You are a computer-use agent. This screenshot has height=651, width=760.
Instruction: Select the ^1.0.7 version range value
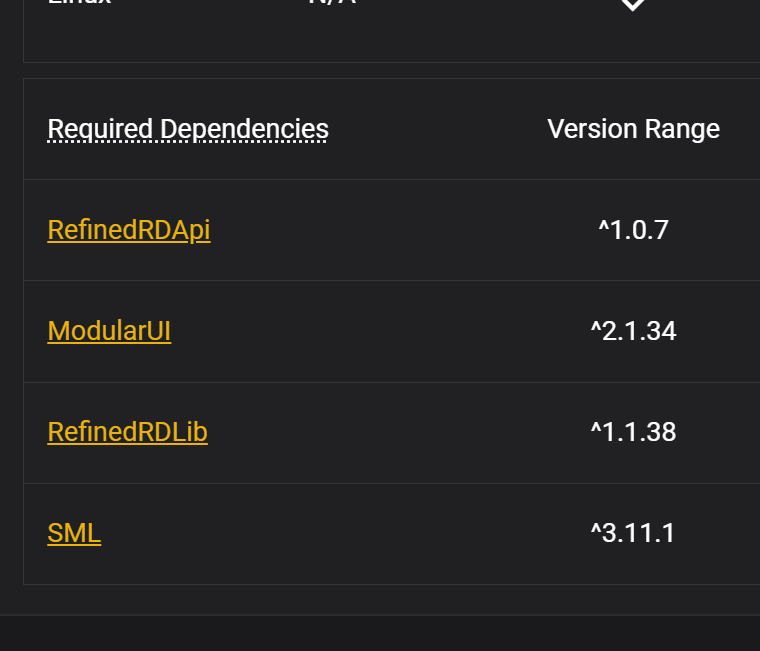coord(633,230)
